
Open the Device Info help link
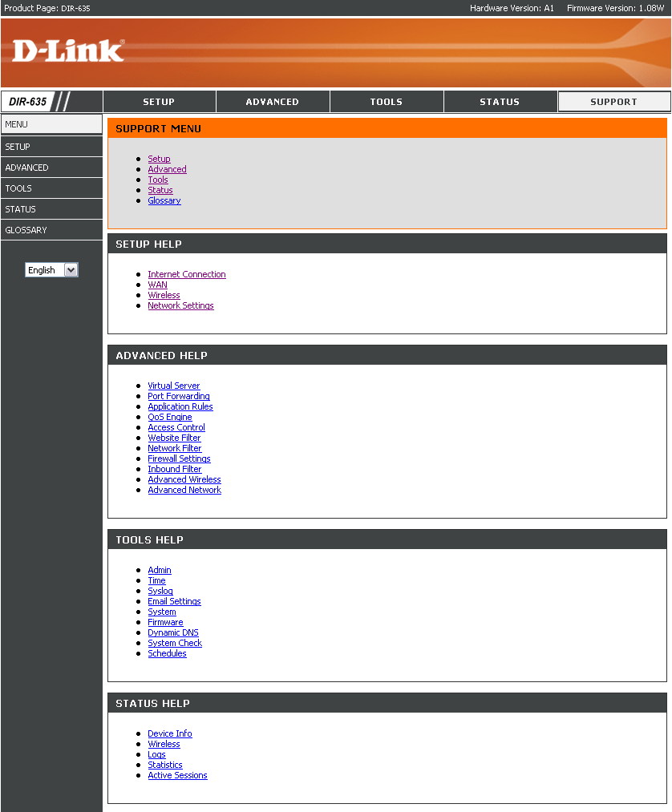pyautogui.click(x=170, y=733)
